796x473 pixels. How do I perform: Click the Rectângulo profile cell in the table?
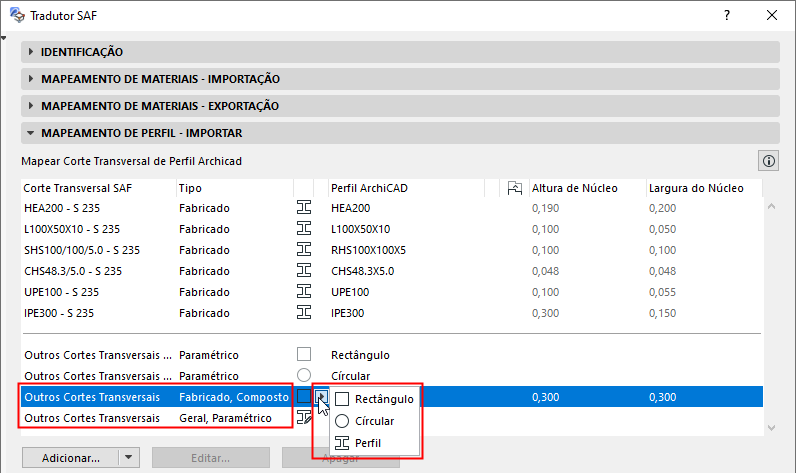[x=360, y=355]
